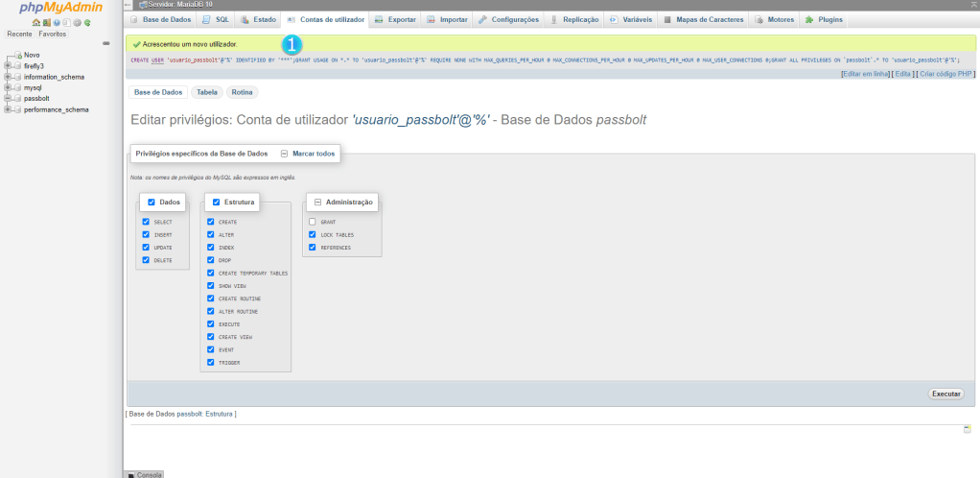Enable the GRANT privilege checkbox
The image size is (980, 478).
tap(313, 222)
